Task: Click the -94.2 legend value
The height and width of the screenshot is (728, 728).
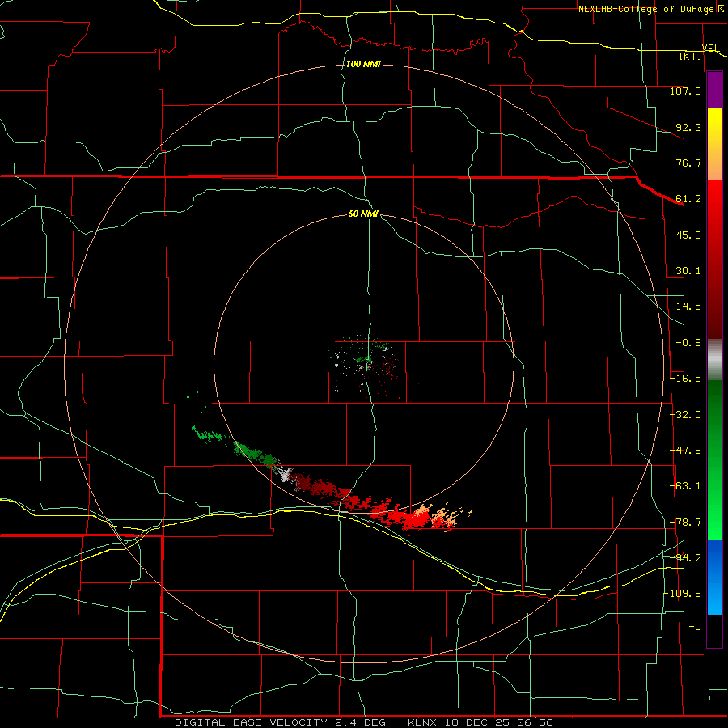Action: pos(685,558)
